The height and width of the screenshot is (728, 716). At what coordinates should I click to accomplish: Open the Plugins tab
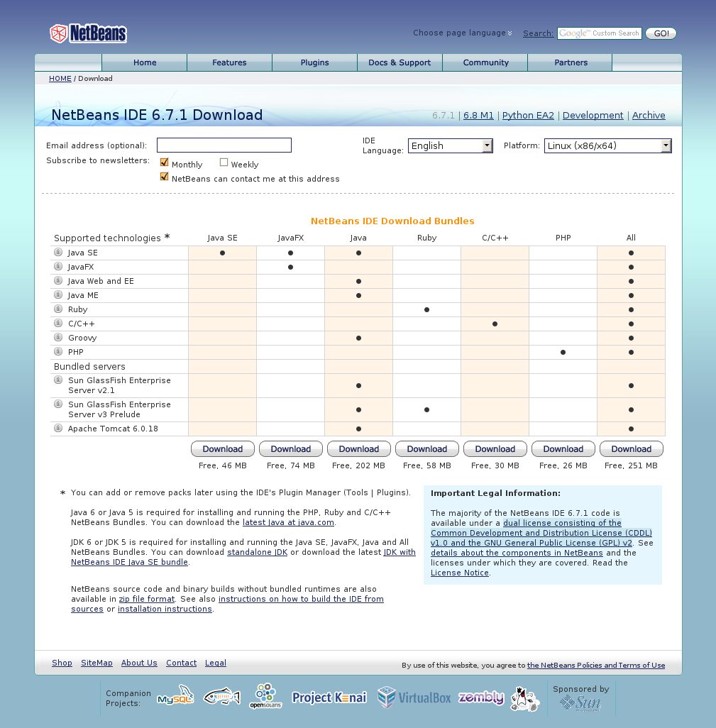(x=314, y=62)
